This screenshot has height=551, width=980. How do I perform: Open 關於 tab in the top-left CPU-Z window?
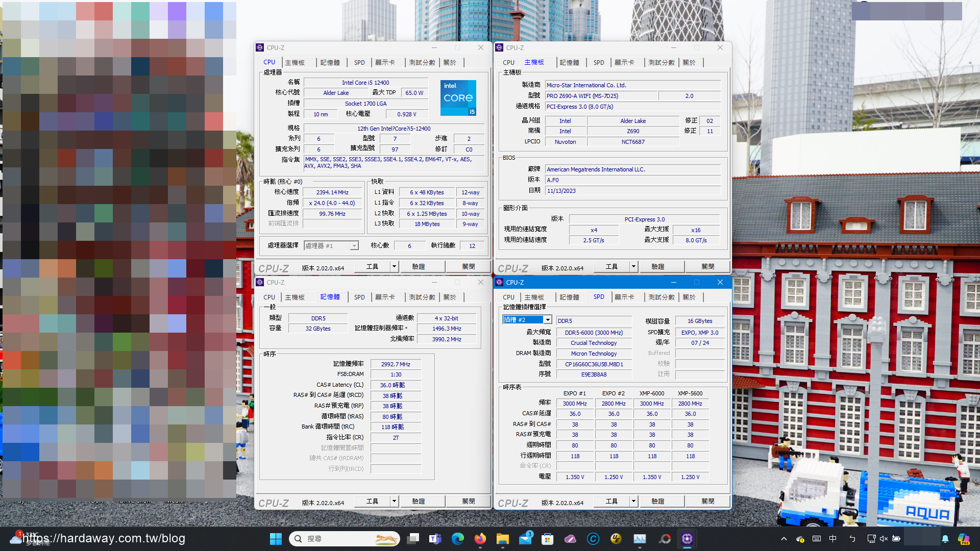pyautogui.click(x=450, y=62)
